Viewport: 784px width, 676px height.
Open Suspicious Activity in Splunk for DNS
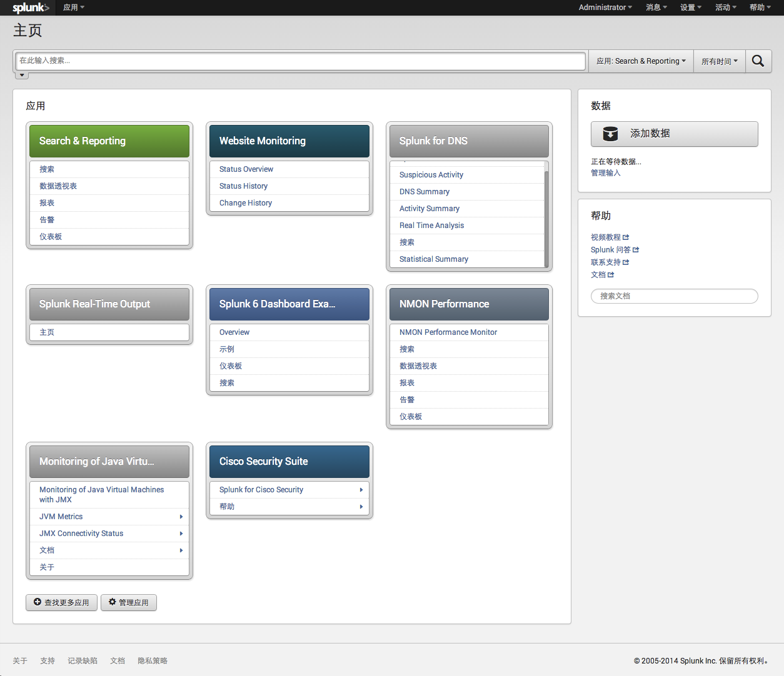tap(431, 175)
